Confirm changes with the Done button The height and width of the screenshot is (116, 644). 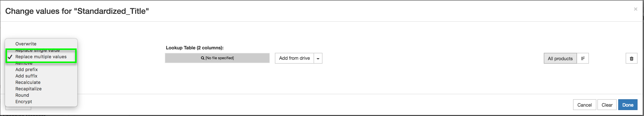pos(627,105)
